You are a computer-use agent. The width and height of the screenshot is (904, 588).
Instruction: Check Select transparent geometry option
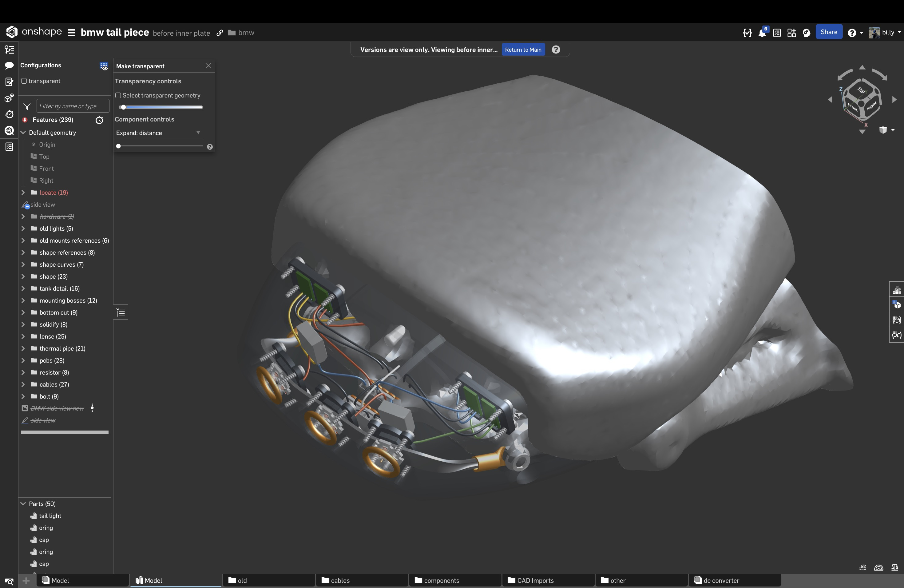[x=118, y=95]
